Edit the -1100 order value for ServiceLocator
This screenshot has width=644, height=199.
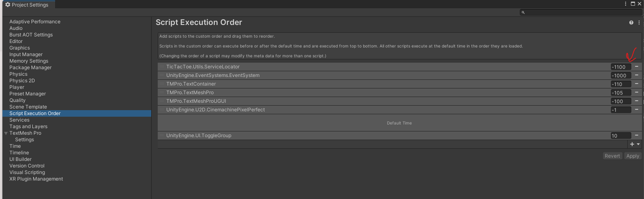(620, 67)
